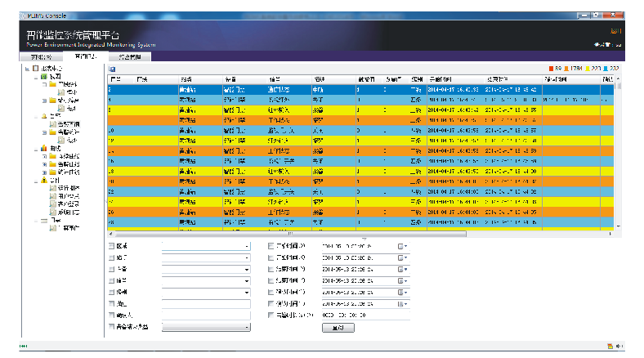Enable the 开始时间>= filter checkbox
Screen dimensions: 644x358
pyautogui.click(x=271, y=246)
